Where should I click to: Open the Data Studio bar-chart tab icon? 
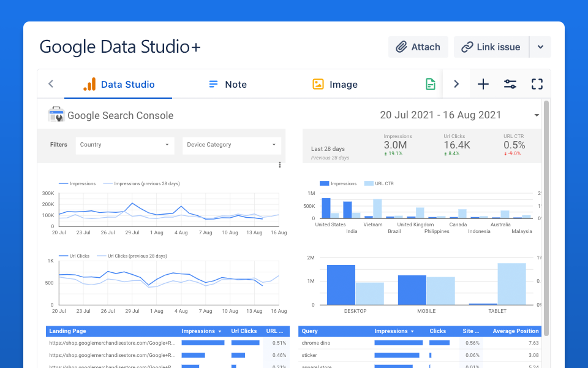(89, 84)
